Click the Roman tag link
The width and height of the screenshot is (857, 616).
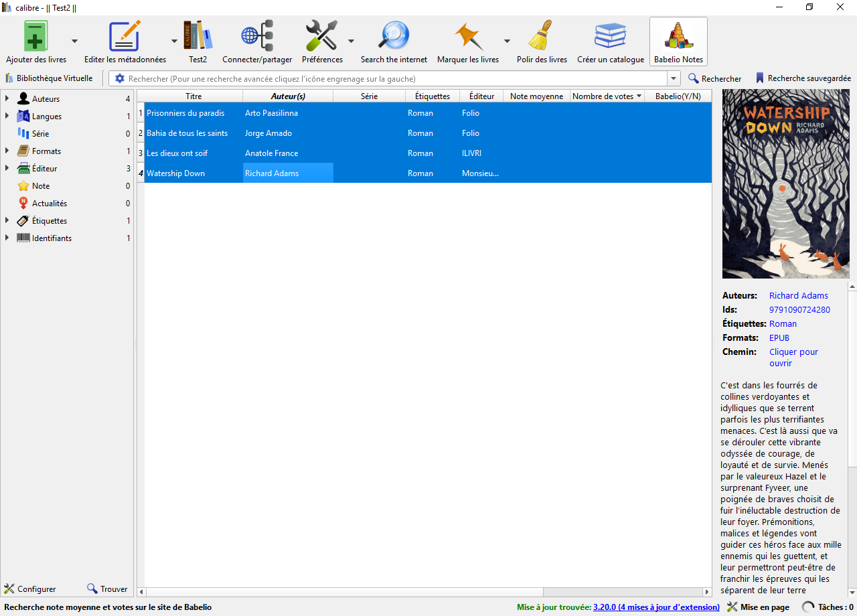click(783, 323)
